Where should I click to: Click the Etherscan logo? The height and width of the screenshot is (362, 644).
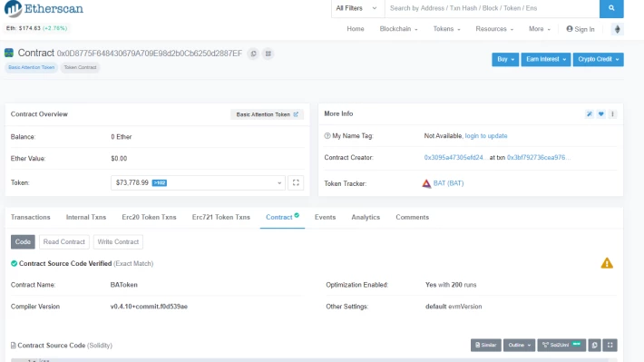tap(44, 9)
